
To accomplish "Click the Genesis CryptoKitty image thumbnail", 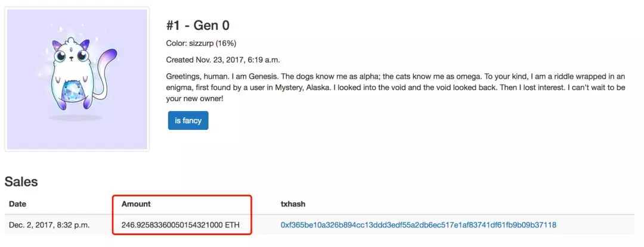I will tap(77, 79).
